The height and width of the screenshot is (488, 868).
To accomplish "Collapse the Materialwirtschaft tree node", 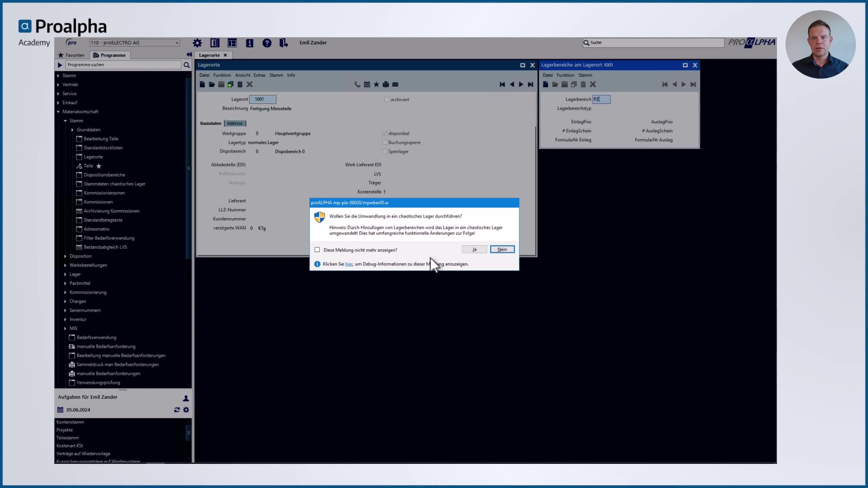I will pyautogui.click(x=58, y=111).
